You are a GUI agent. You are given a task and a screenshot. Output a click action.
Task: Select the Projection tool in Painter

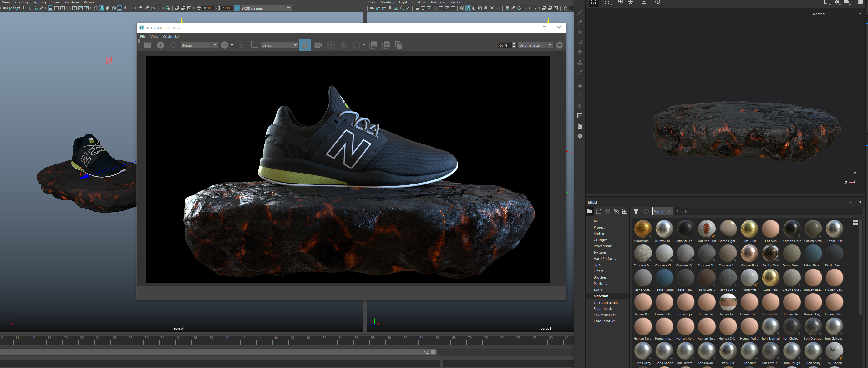(x=580, y=32)
